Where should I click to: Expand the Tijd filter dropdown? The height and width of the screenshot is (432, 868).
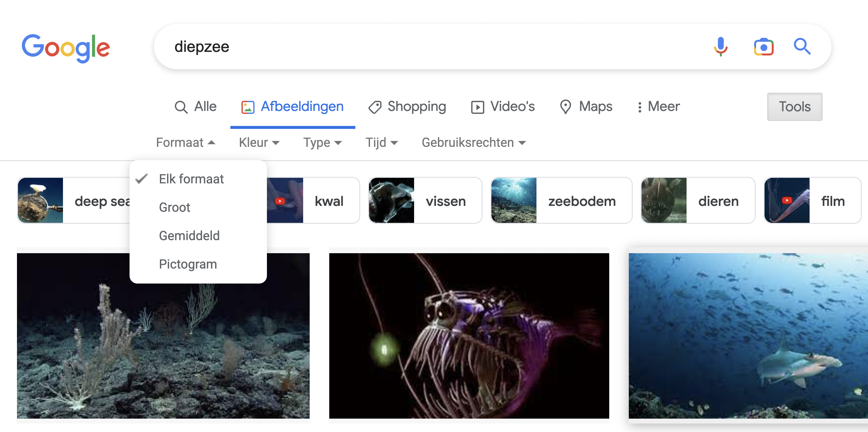[x=381, y=143]
